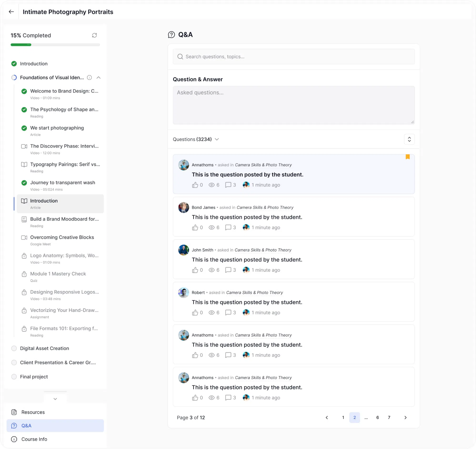Click into the Asked questions text area

(293, 105)
